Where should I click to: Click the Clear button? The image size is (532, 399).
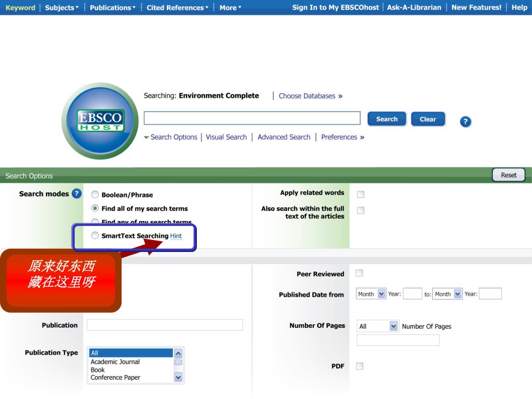pyautogui.click(x=428, y=119)
